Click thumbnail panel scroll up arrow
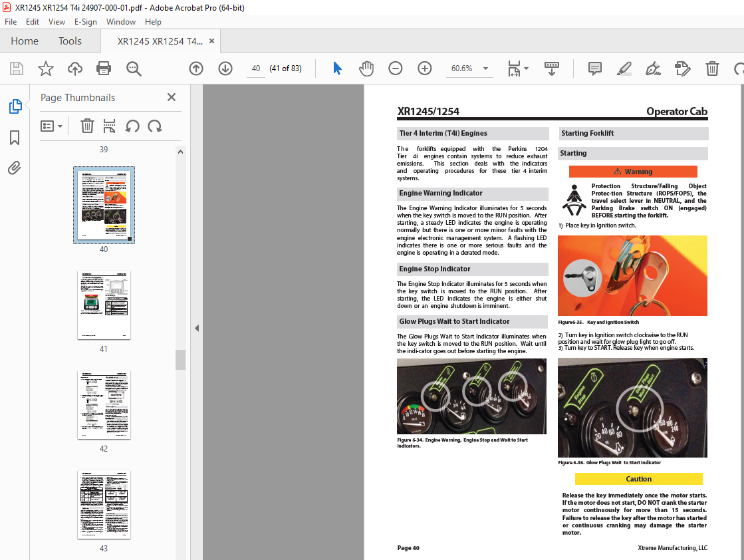The image size is (744, 560). click(x=180, y=152)
